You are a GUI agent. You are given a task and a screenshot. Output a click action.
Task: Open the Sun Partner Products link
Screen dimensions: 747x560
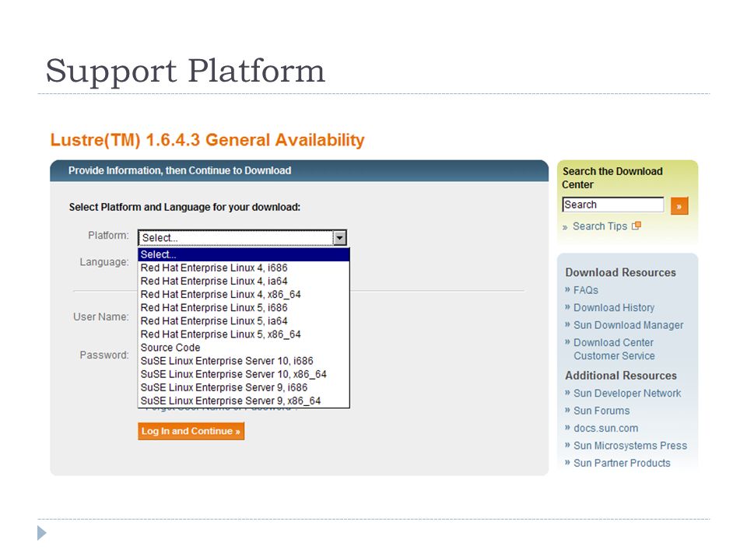point(622,464)
